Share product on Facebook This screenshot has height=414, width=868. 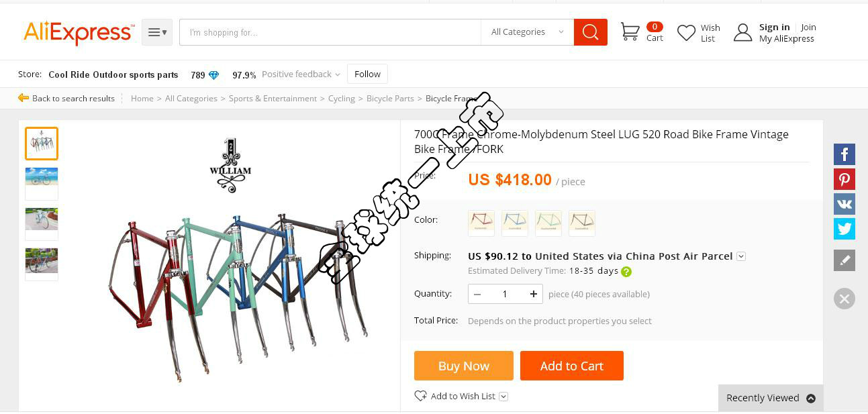(x=845, y=154)
